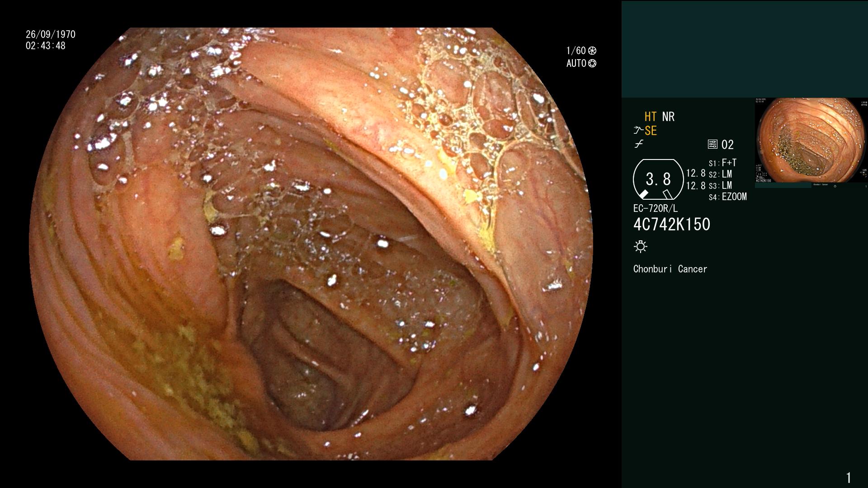
Task: Click the upper 12.8 diameter value
Action: pyautogui.click(x=696, y=174)
